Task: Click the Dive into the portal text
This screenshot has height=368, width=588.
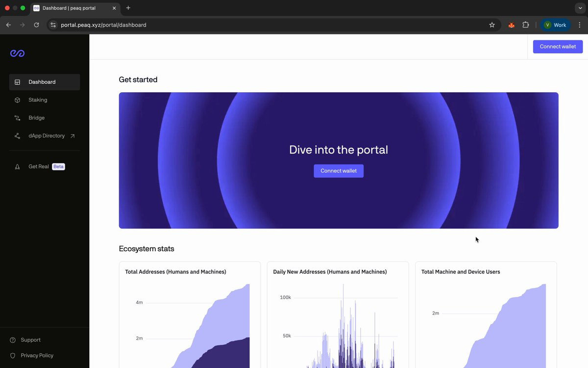Action: pos(339,150)
